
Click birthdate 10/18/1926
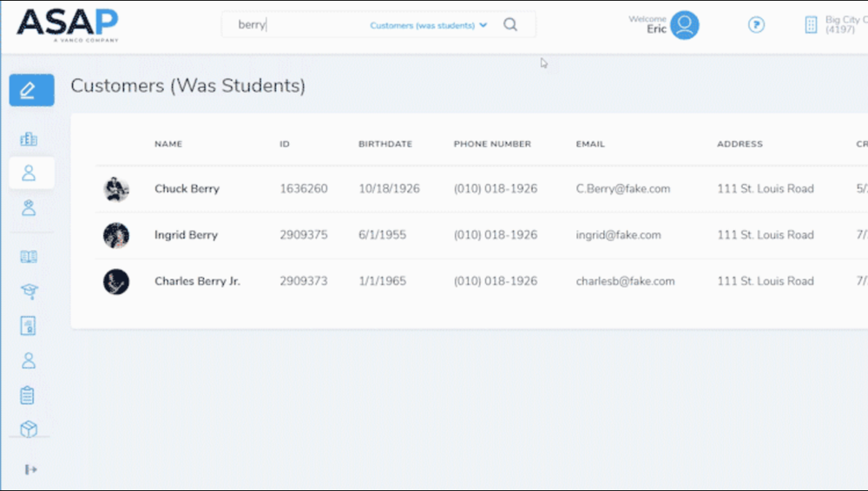point(389,189)
